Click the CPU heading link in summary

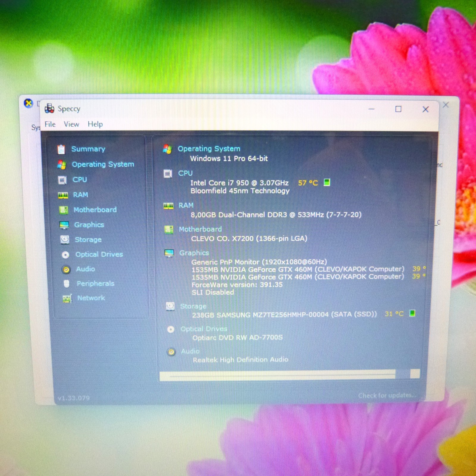click(x=185, y=173)
